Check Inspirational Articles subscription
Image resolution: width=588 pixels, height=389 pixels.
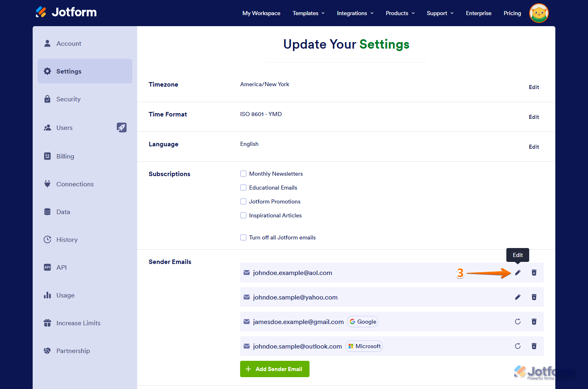(243, 215)
